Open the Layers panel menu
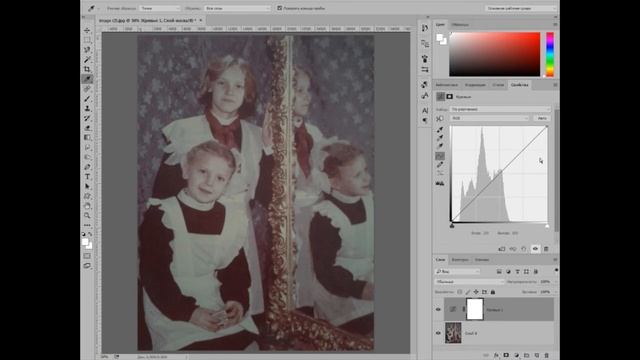This screenshot has height=360, width=640. pyautogui.click(x=555, y=260)
